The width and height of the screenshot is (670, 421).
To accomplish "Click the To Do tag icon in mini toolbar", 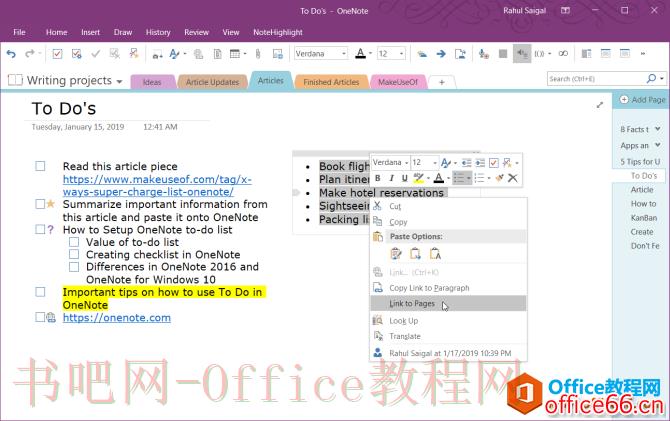I will coord(494,163).
